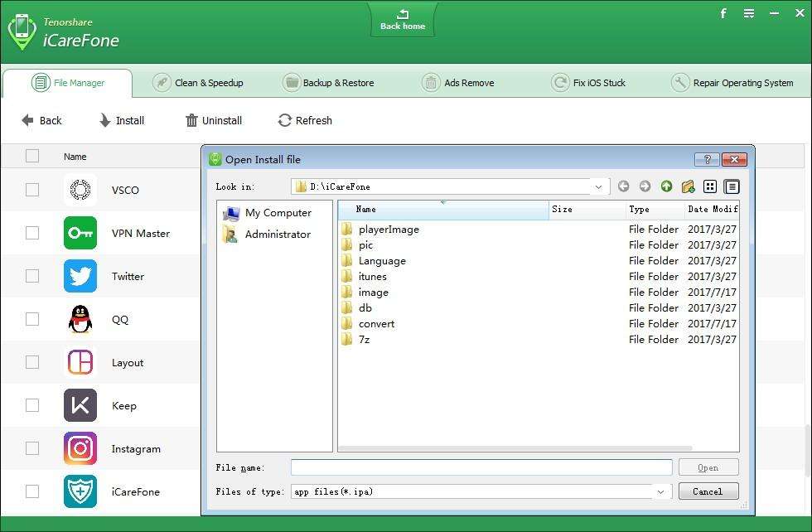Click the Twitter bird icon

pos(80,276)
